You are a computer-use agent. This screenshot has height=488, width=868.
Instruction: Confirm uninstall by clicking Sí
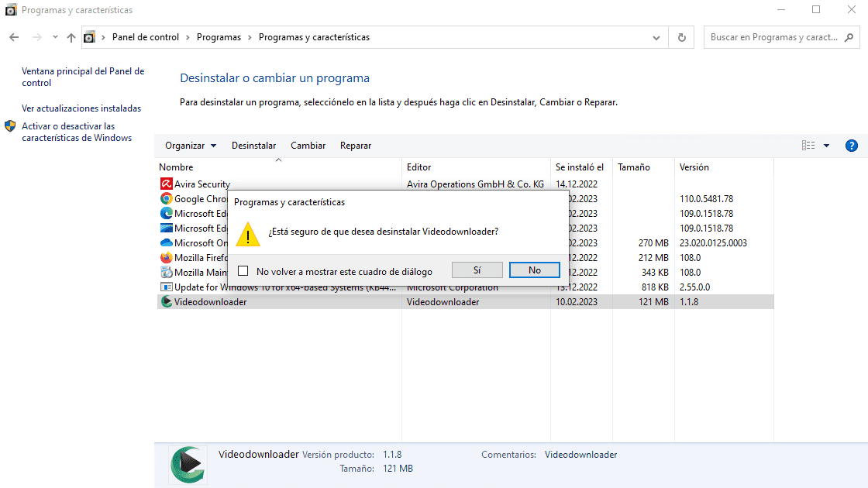tap(477, 270)
